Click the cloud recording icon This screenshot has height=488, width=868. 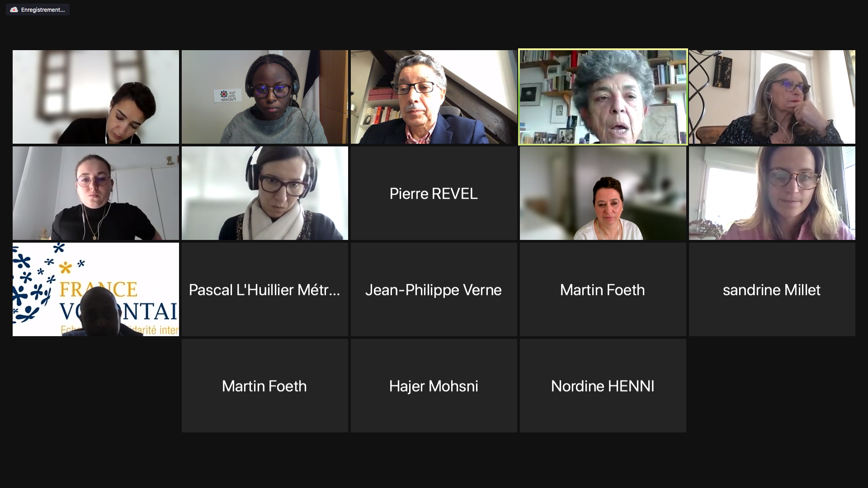14,9
